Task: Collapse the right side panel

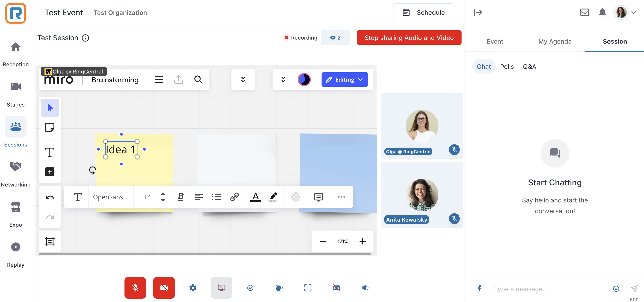Action: tap(478, 12)
